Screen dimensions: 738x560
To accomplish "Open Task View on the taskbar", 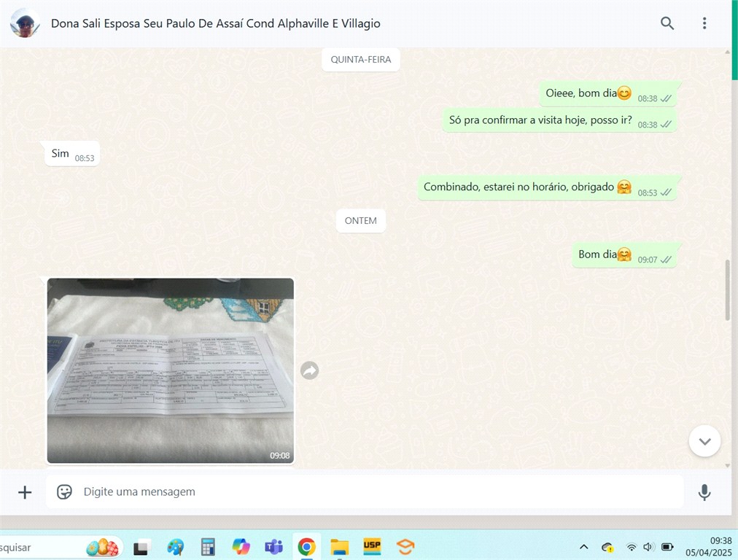I will coord(141,548).
